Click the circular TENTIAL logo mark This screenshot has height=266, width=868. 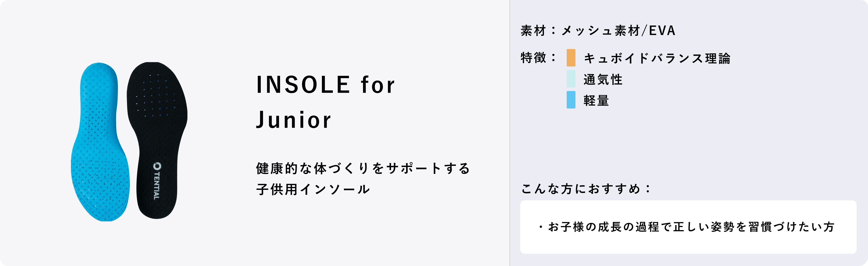tap(157, 166)
